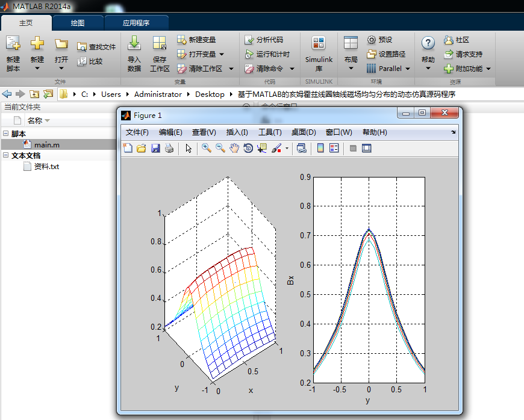Switch to the Apps (应用程序) tab
Viewport: 524px width, 420px height.
click(x=136, y=23)
